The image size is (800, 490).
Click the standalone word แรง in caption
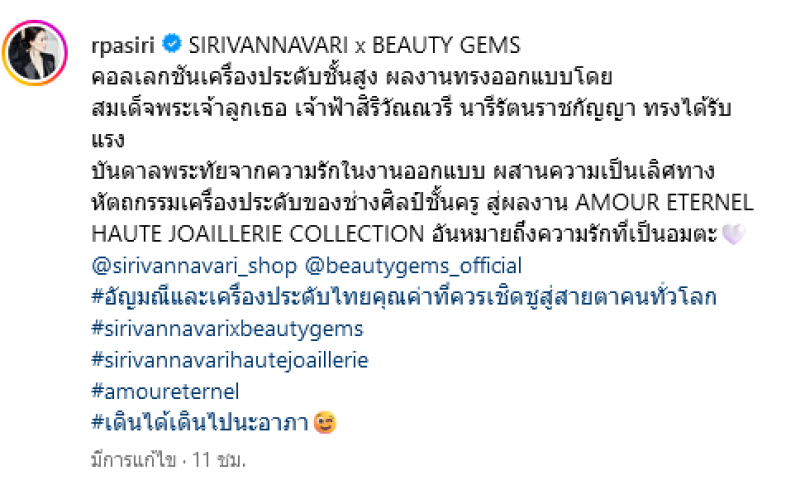(x=108, y=140)
